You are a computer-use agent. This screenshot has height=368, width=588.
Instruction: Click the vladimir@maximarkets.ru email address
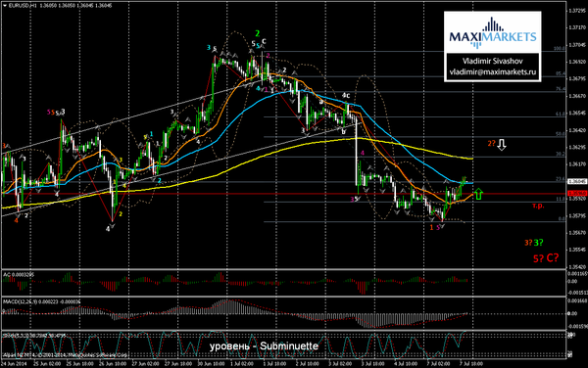(493, 71)
